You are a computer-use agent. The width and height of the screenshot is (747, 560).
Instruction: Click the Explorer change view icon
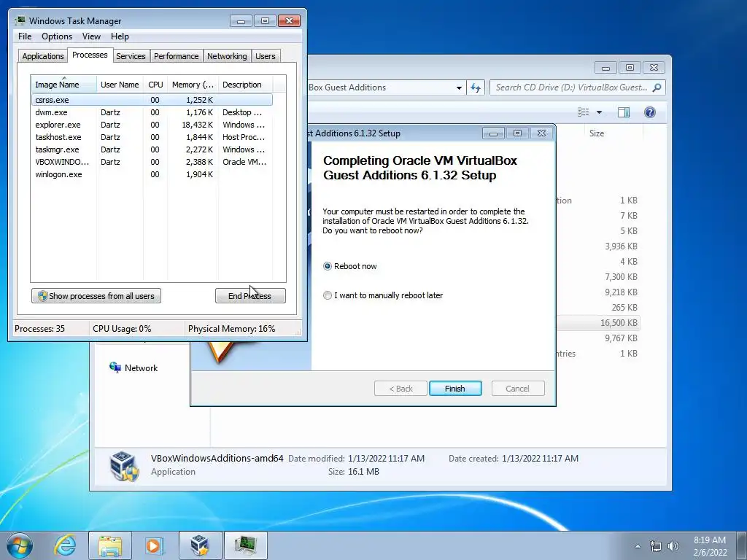point(583,112)
